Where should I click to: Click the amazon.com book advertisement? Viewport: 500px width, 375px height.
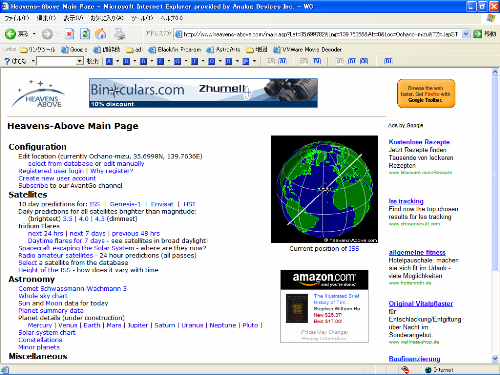(324, 306)
